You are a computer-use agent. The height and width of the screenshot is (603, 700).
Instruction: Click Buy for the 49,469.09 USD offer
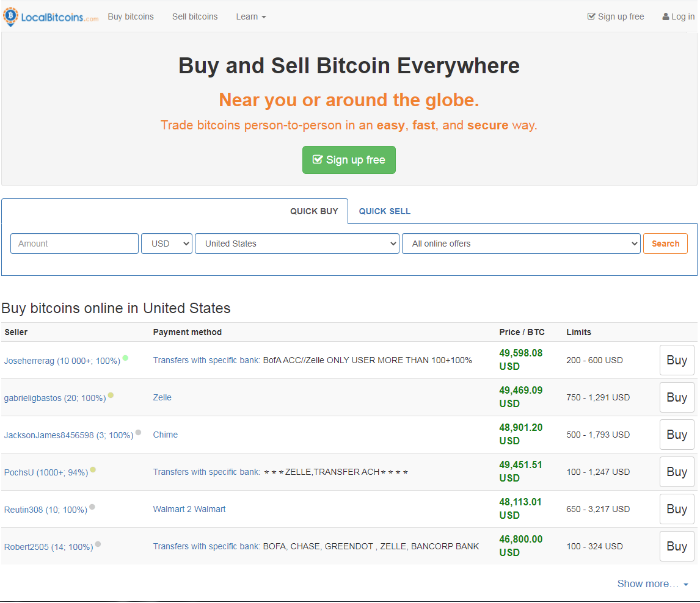coord(677,397)
